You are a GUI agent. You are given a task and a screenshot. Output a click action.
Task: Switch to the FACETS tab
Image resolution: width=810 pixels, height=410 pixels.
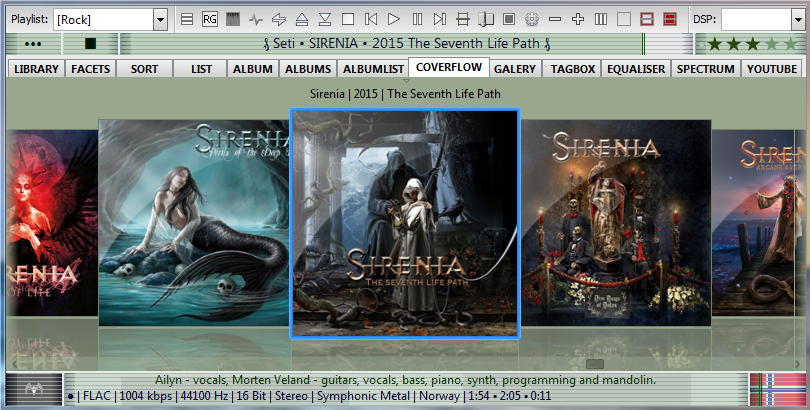pos(90,69)
